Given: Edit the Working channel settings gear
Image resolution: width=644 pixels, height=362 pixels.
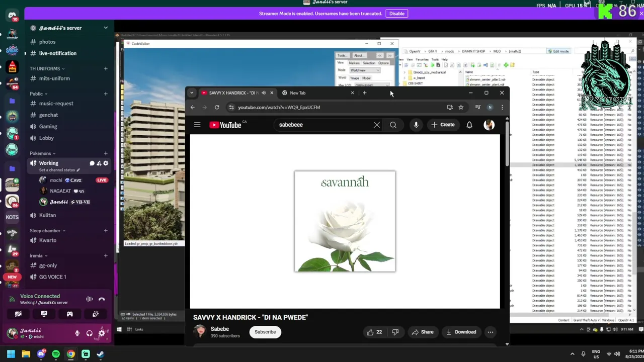Looking at the screenshot, I should tap(106, 163).
